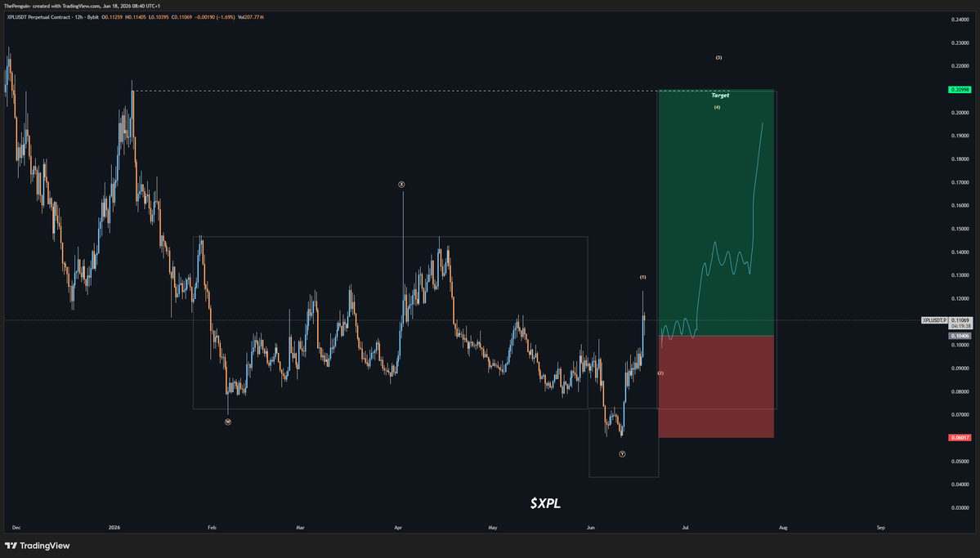Select the green profit zone of long position
The image size is (980, 558).
coord(716,213)
